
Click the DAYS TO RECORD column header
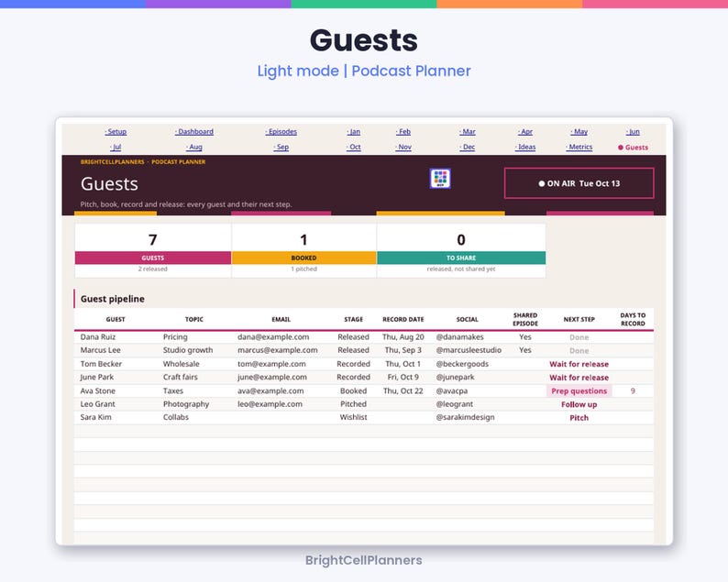pyautogui.click(x=633, y=319)
